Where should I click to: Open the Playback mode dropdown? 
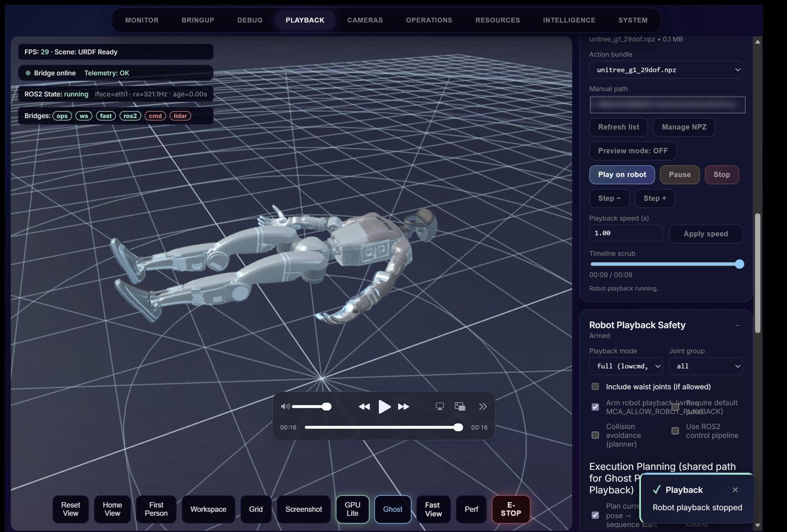coord(626,366)
